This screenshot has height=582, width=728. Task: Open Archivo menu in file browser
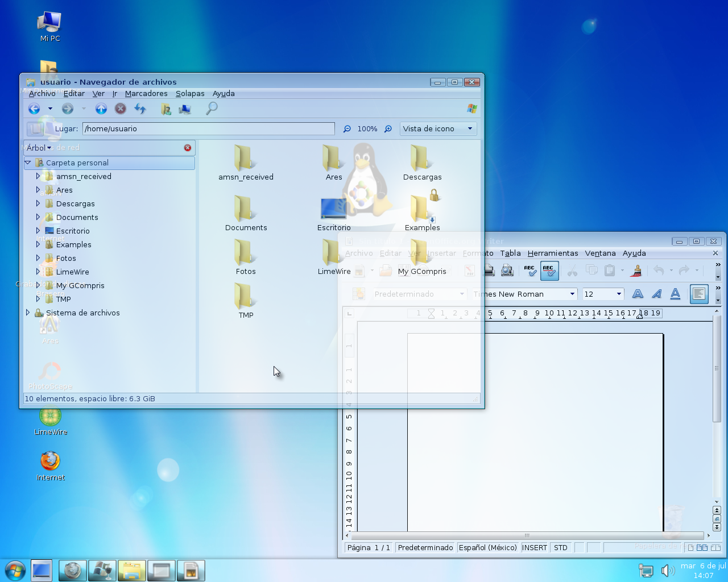coord(42,94)
